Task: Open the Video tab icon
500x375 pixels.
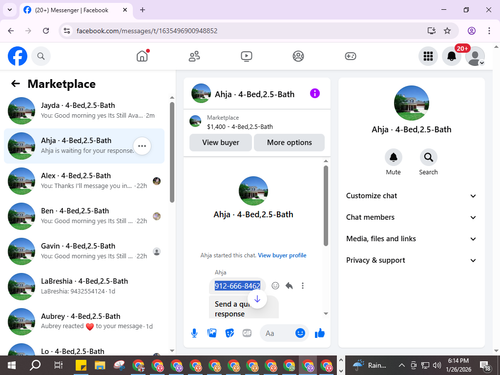Action: [246, 56]
